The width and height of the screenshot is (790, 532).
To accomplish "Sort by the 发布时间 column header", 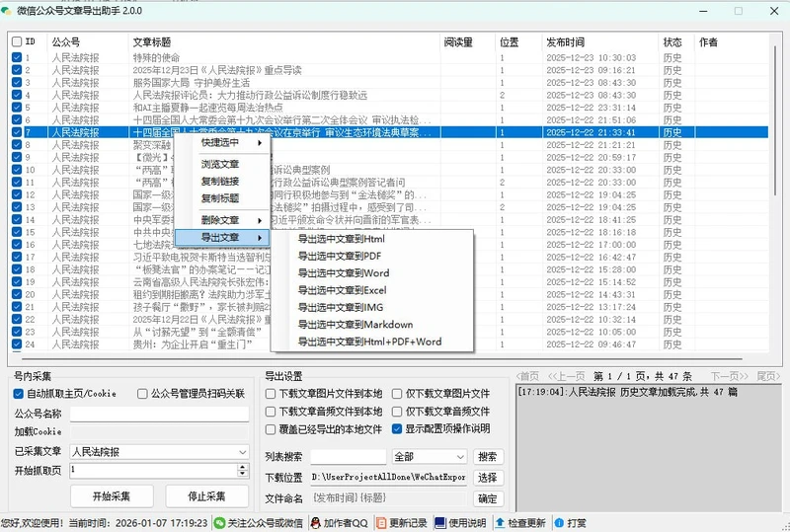I will point(600,41).
